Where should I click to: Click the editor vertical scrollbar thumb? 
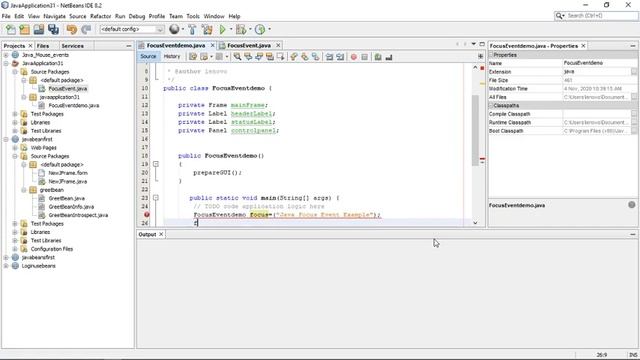pos(475,130)
